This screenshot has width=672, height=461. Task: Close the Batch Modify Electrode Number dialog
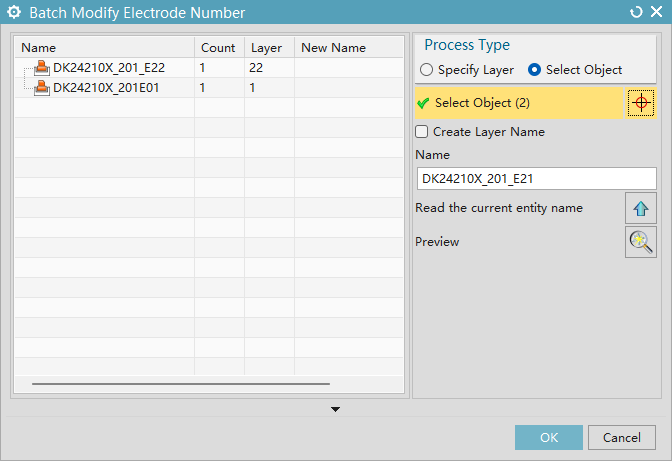point(656,12)
